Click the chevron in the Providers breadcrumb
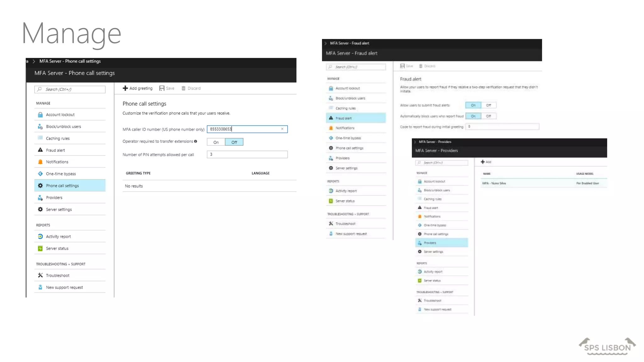Screen dimensions: 644x362 (x=415, y=142)
